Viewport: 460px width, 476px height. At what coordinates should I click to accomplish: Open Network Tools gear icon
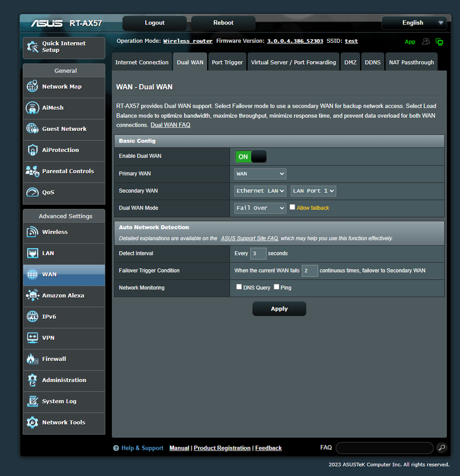pyautogui.click(x=33, y=422)
